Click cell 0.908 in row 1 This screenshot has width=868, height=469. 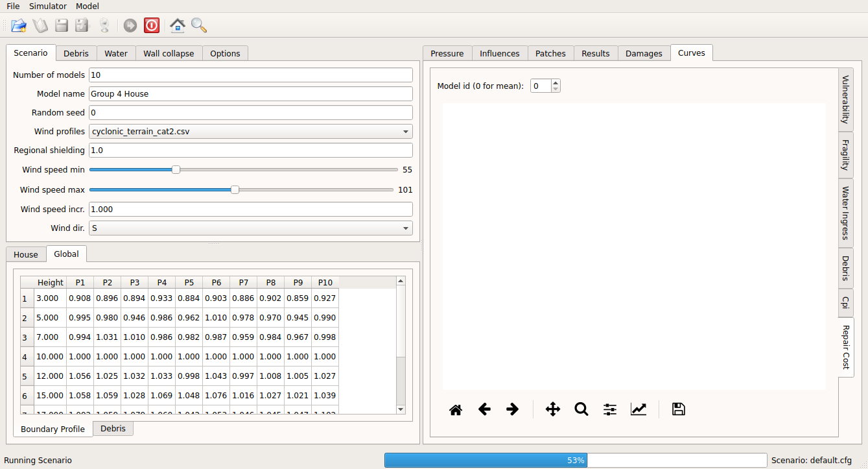[80, 298]
